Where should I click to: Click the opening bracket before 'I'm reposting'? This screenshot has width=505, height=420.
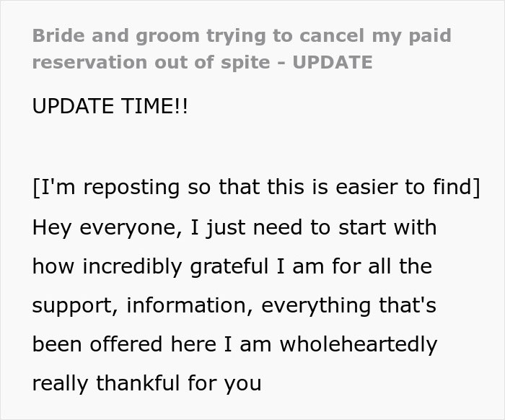pos(35,187)
